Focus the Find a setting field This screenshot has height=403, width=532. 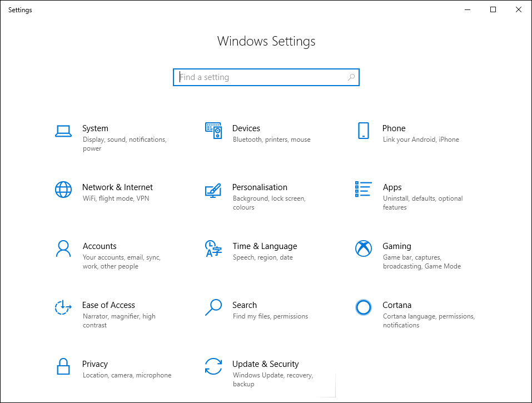point(266,77)
